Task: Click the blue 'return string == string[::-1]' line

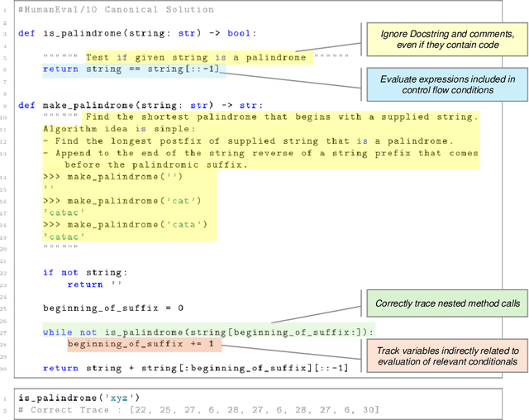Action: [132, 69]
